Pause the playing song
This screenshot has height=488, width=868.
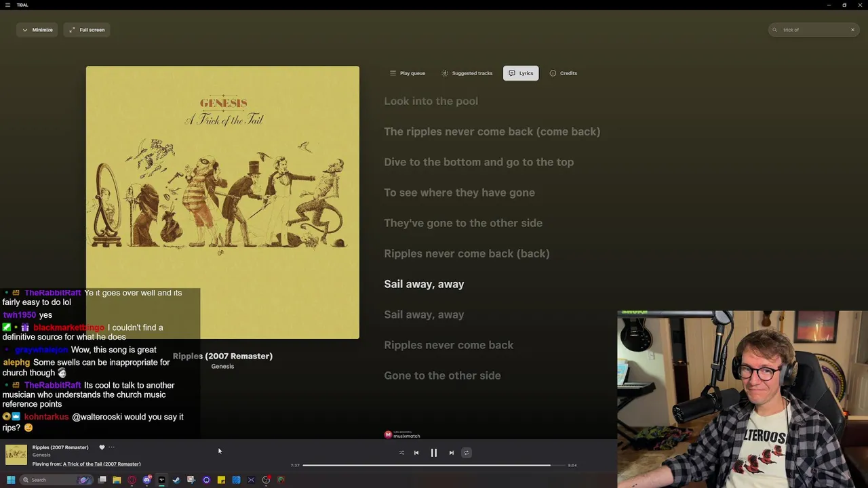tap(434, 453)
